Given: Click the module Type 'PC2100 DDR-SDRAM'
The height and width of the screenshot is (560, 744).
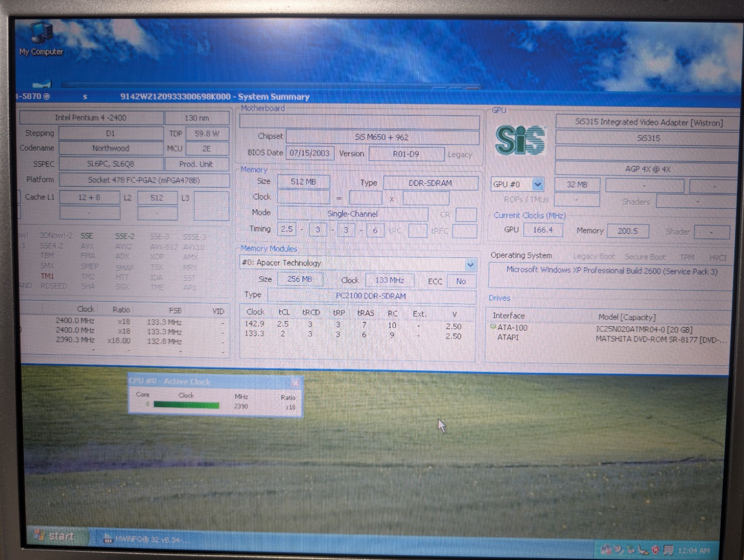Looking at the screenshot, I should pos(371,296).
